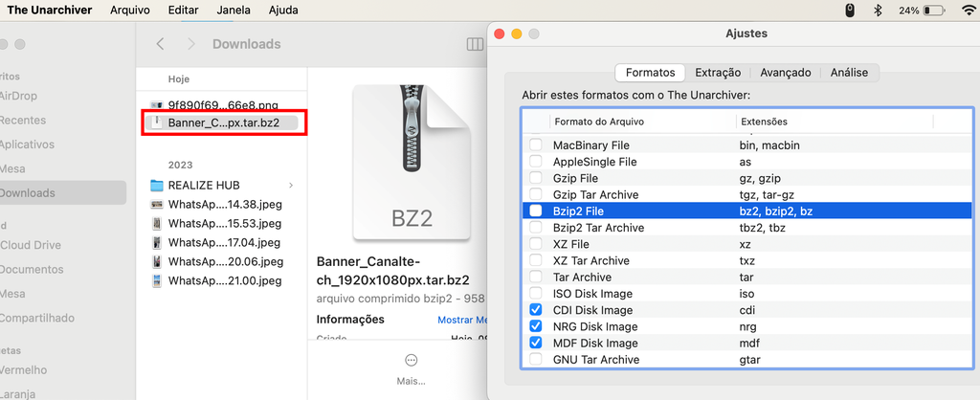Viewport: 980px width, 400px height.
Task: Select the 'tgz, tar-gz' extensions cell
Action: tap(767, 194)
